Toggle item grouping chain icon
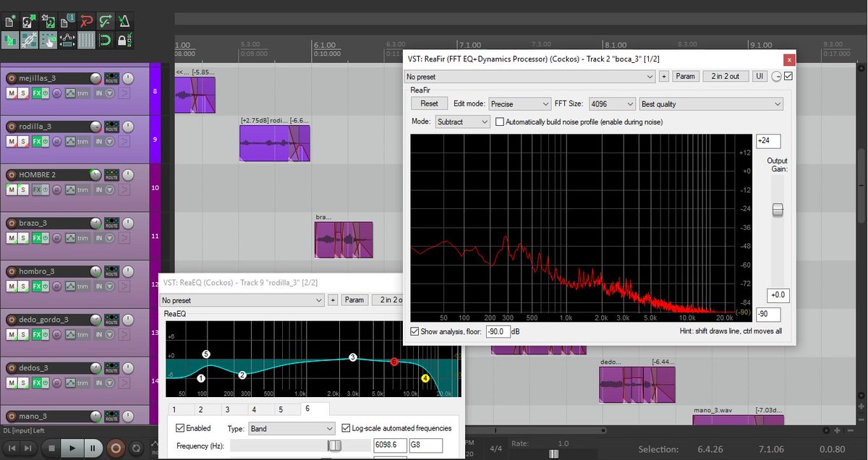Viewport: 868px width, 460px height. click(29, 40)
